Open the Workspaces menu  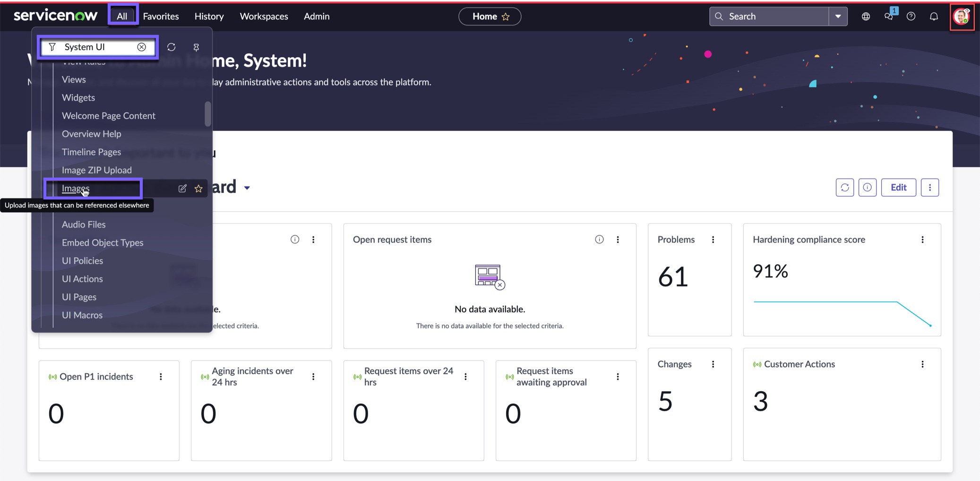[264, 16]
